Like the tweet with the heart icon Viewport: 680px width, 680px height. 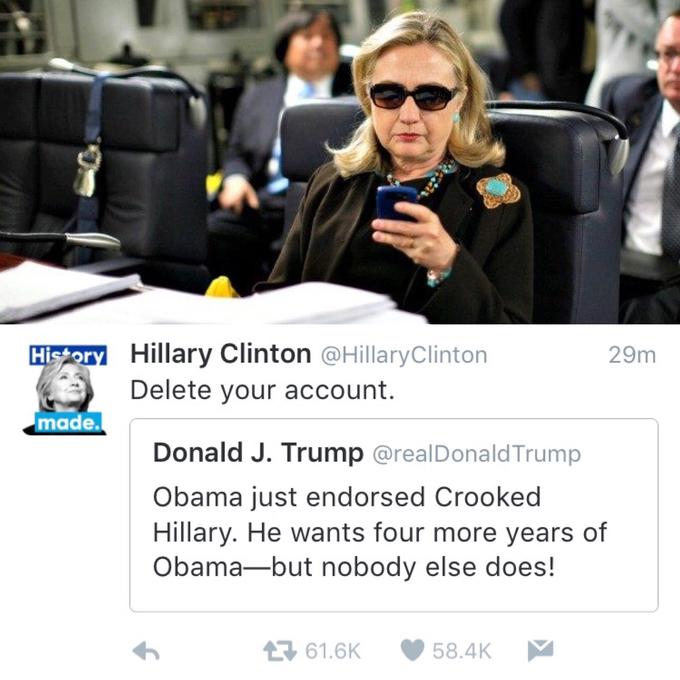tap(412, 651)
